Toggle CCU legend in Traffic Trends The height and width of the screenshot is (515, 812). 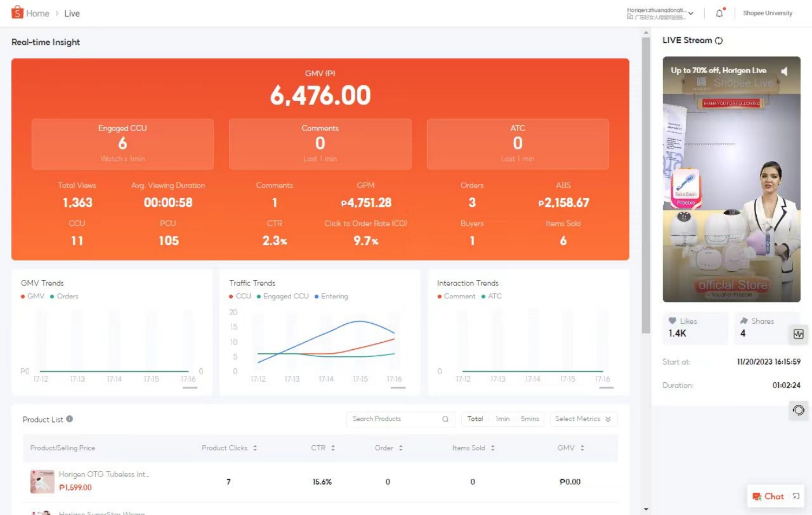tap(240, 296)
